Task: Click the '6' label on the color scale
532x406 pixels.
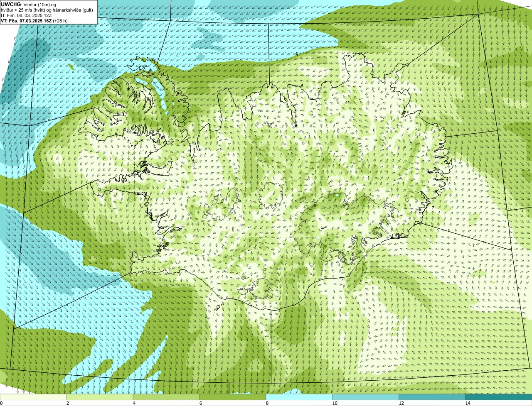Action: (200, 403)
